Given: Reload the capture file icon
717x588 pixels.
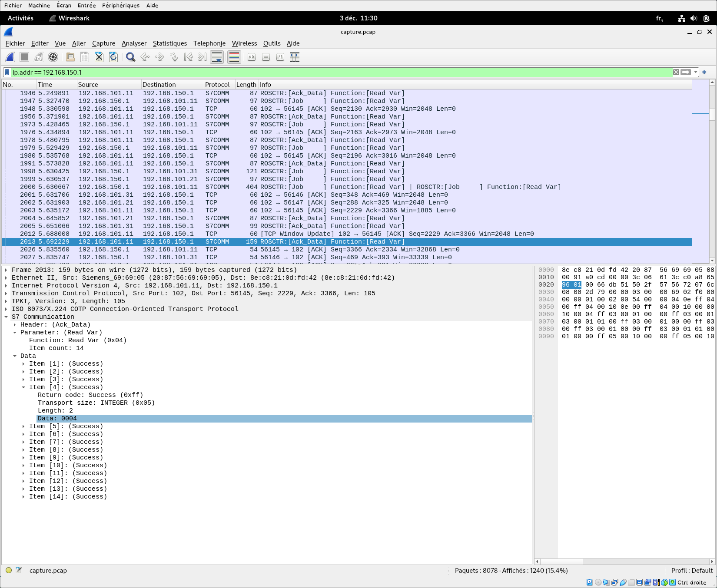Looking at the screenshot, I should coord(113,57).
